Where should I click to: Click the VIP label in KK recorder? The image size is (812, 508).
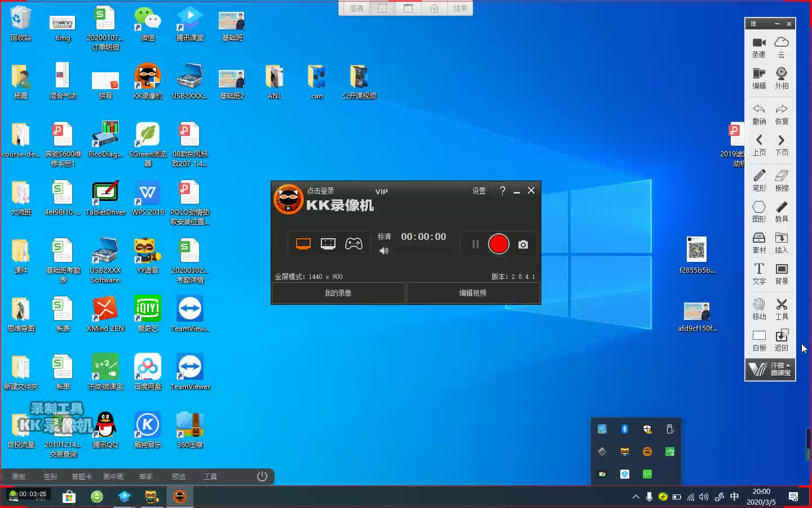(x=382, y=192)
